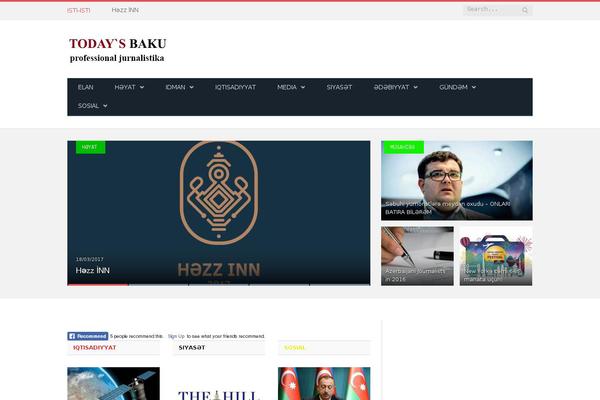Open the İDMAN menu item
This screenshot has width=600, height=400.
pos(175,87)
